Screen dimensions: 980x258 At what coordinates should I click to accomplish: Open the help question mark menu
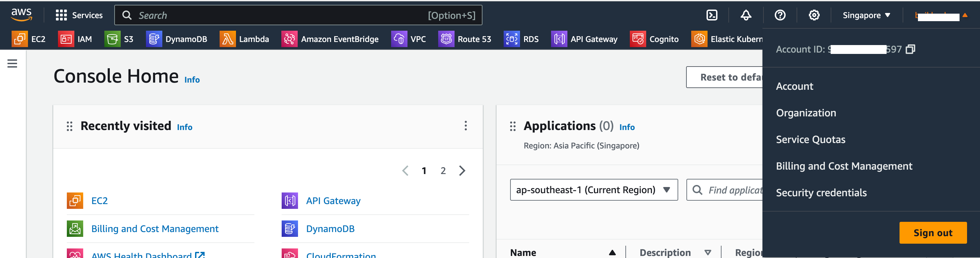[780, 15]
